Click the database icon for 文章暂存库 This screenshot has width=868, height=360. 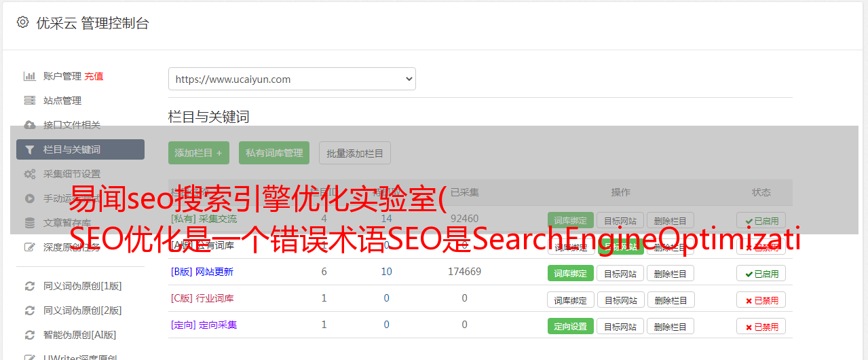30,223
